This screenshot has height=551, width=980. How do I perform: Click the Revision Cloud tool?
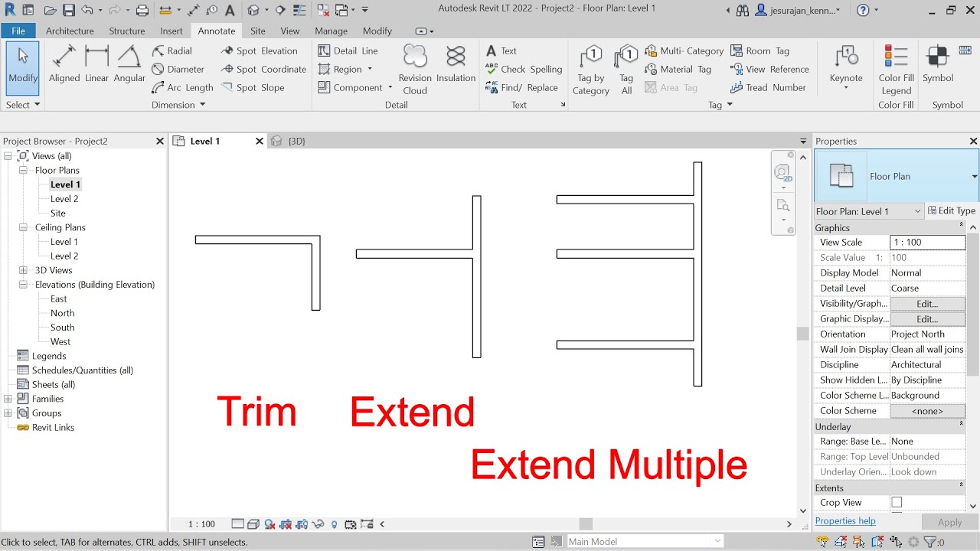click(x=415, y=69)
